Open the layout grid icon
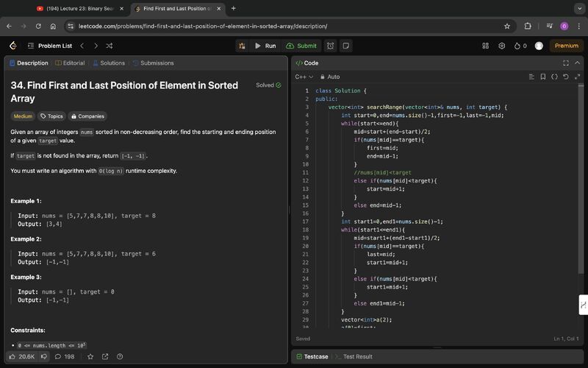Screen dimensions: 588x368 [485, 46]
